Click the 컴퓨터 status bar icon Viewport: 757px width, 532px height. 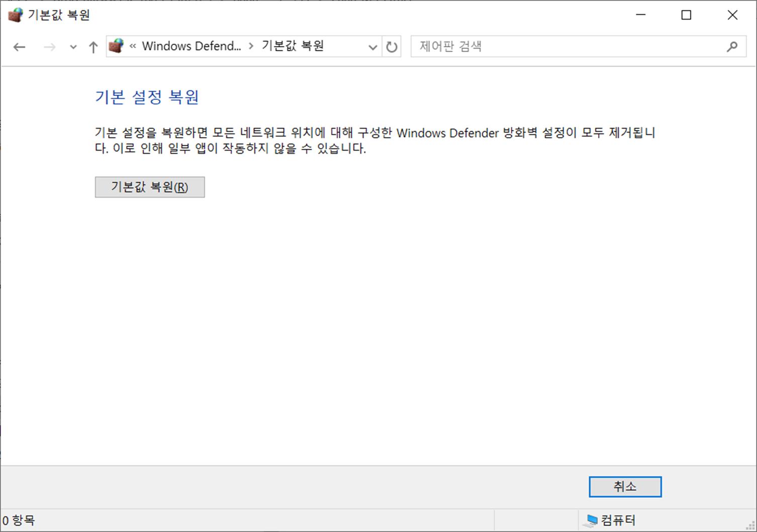591,520
